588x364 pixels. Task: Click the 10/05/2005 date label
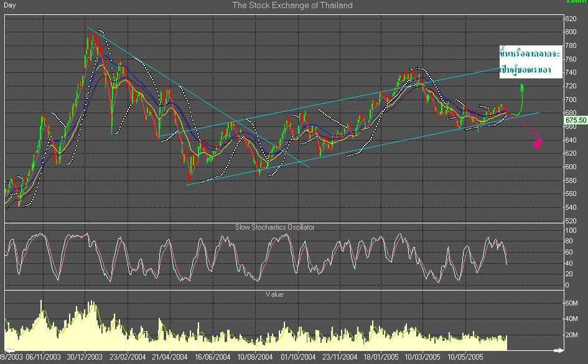pos(465,357)
